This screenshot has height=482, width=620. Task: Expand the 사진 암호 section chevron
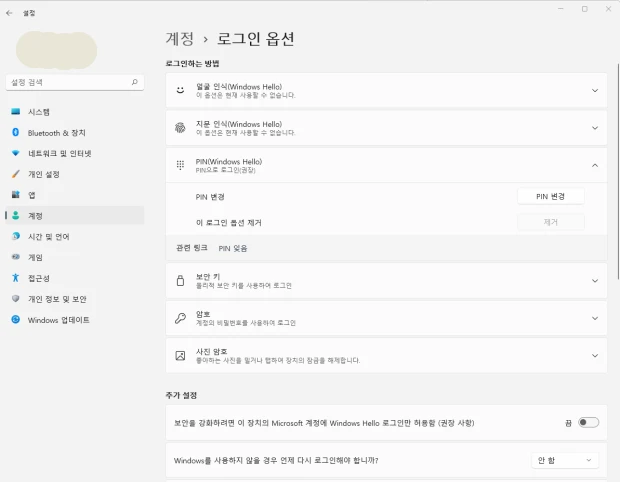coord(595,355)
